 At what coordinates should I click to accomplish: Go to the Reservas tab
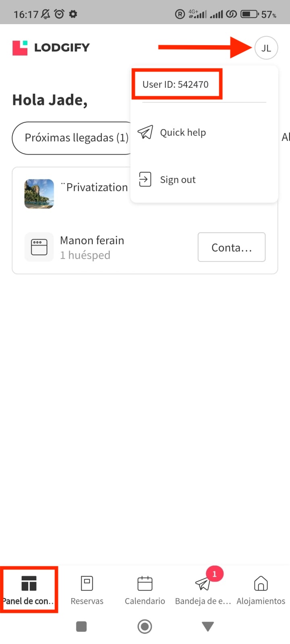pyautogui.click(x=87, y=590)
